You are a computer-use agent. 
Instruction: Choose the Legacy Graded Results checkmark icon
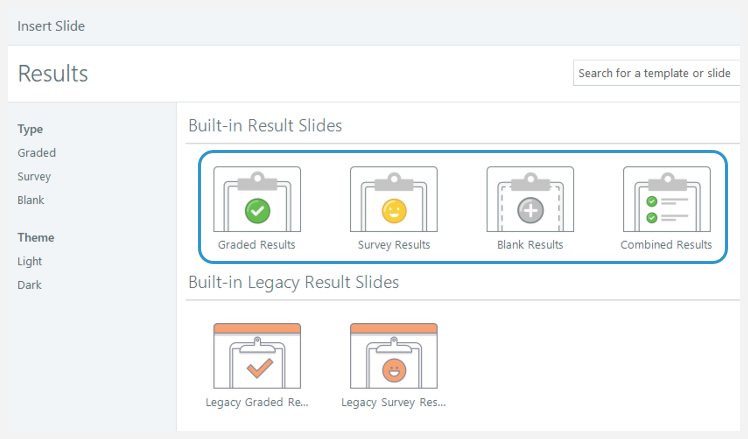(x=257, y=359)
